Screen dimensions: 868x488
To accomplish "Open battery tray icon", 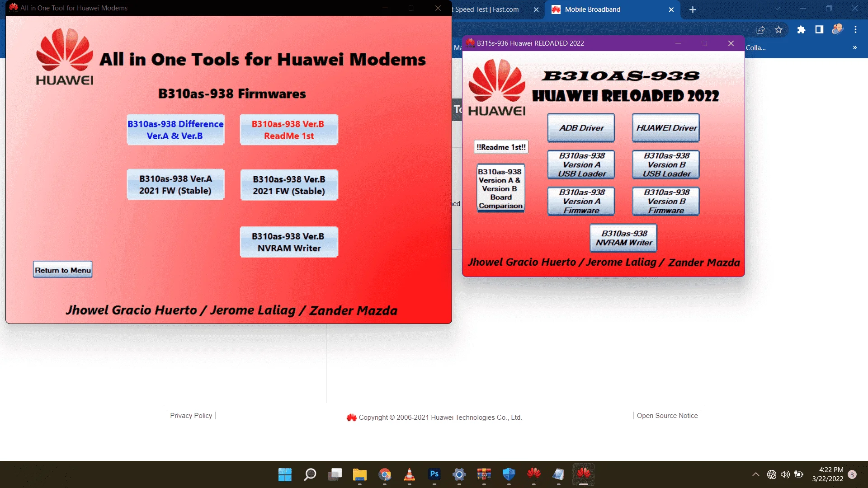I will pos(799,474).
